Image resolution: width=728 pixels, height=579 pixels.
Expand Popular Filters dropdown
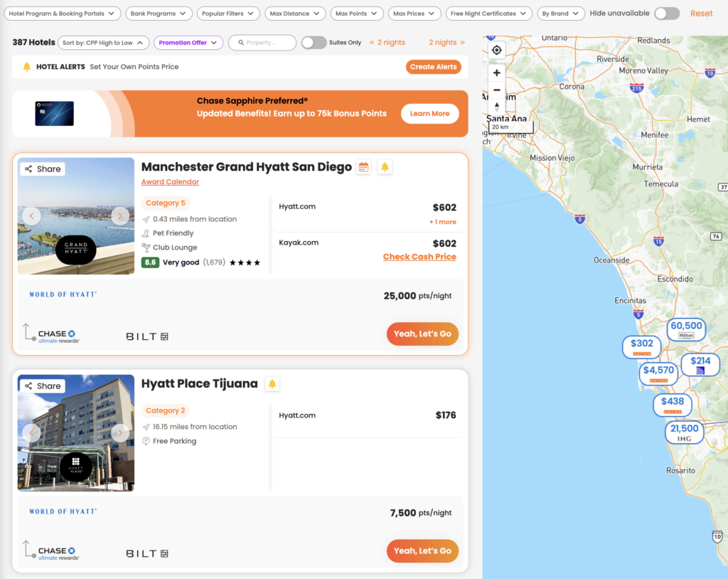coord(228,14)
